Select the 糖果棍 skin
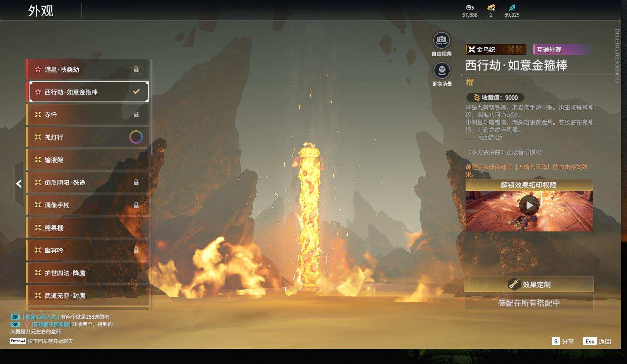 pyautogui.click(x=87, y=228)
